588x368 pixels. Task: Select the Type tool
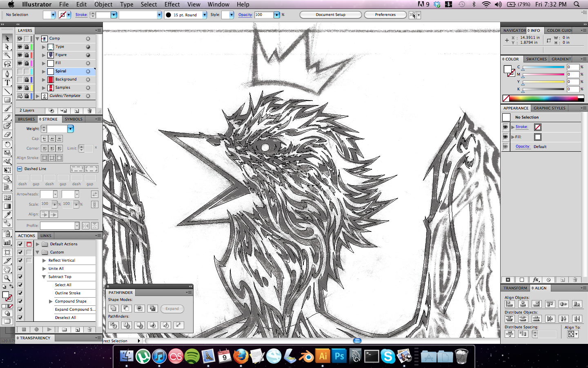tap(7, 82)
